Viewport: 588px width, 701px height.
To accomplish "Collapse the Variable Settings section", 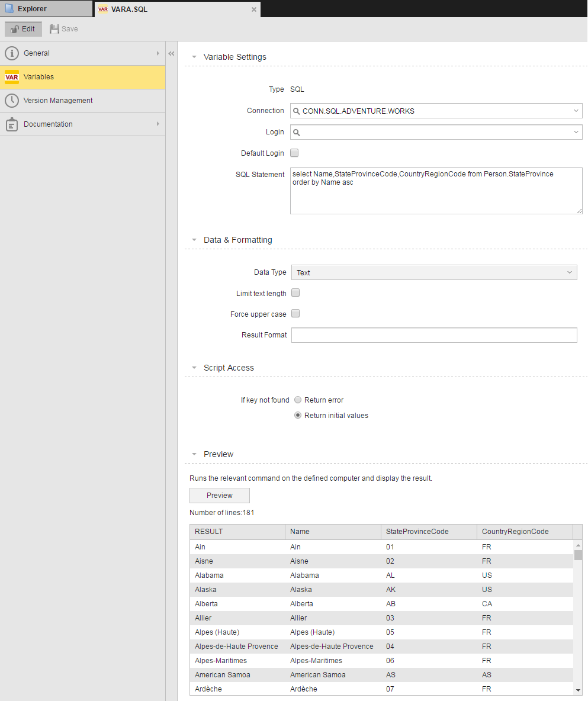I will pos(194,57).
